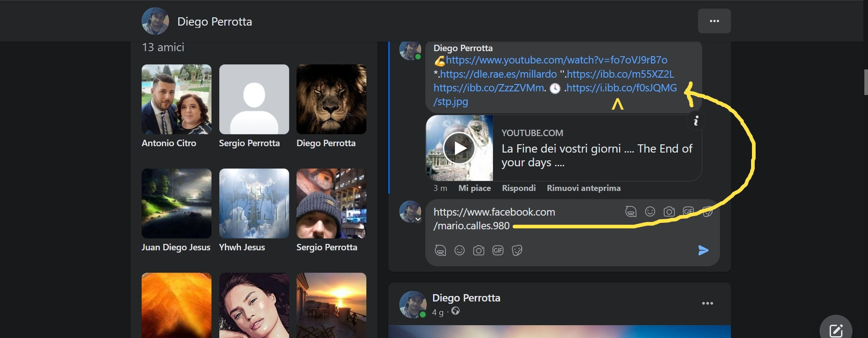
Task: Click the comment author name Diego Perrotta above the links
Action: coord(463,48)
